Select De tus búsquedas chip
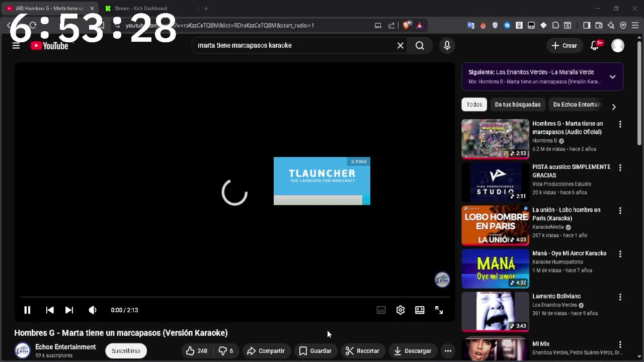Screen dimensions: 644x362 pyautogui.click(x=518, y=105)
